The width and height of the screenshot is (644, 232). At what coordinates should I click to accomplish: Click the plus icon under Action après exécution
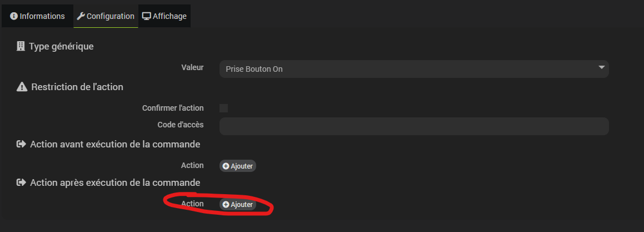(x=226, y=205)
